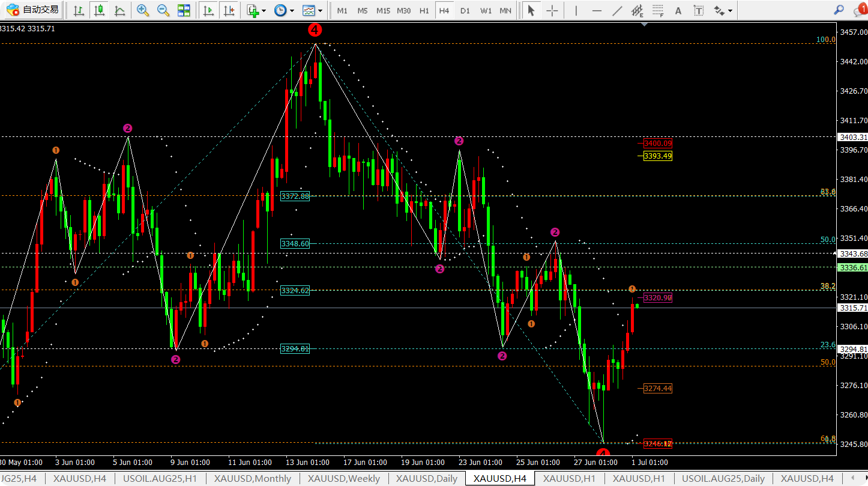Select the equidistant channel tool

tap(637, 10)
